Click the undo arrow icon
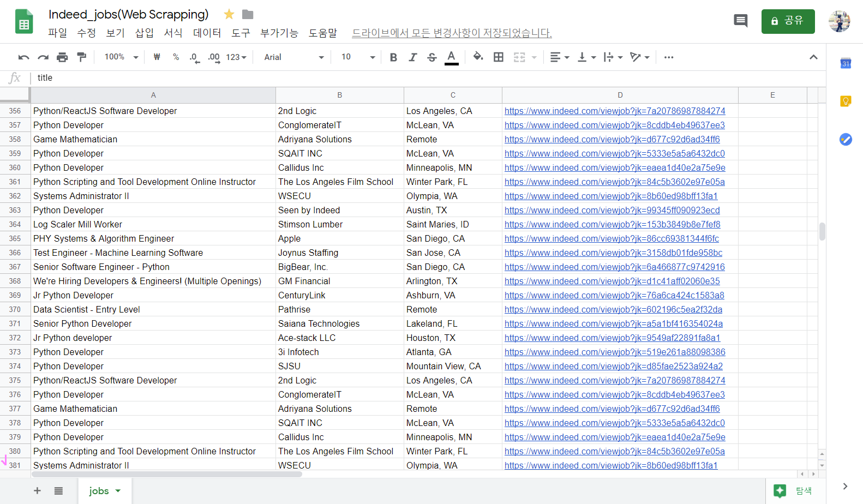This screenshot has width=863, height=504. click(23, 57)
